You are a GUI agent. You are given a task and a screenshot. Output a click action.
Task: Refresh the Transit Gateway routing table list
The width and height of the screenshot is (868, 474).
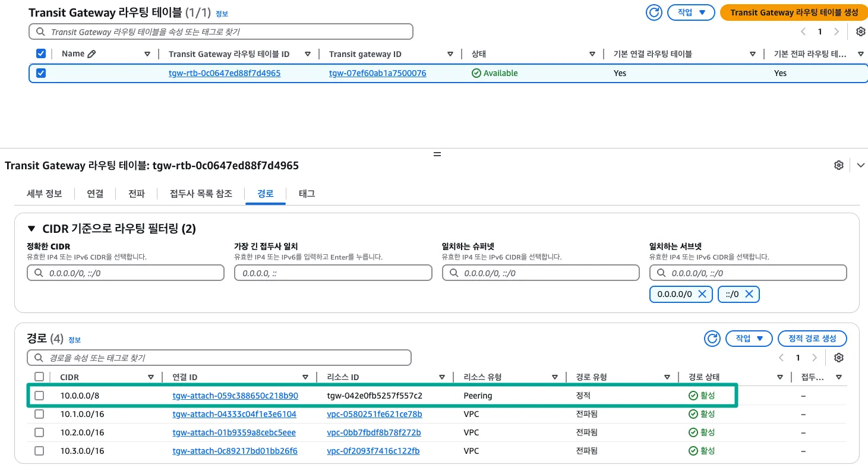(654, 12)
